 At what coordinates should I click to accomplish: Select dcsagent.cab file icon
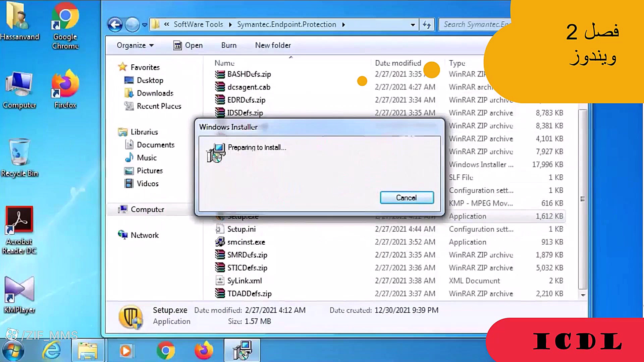tap(220, 87)
